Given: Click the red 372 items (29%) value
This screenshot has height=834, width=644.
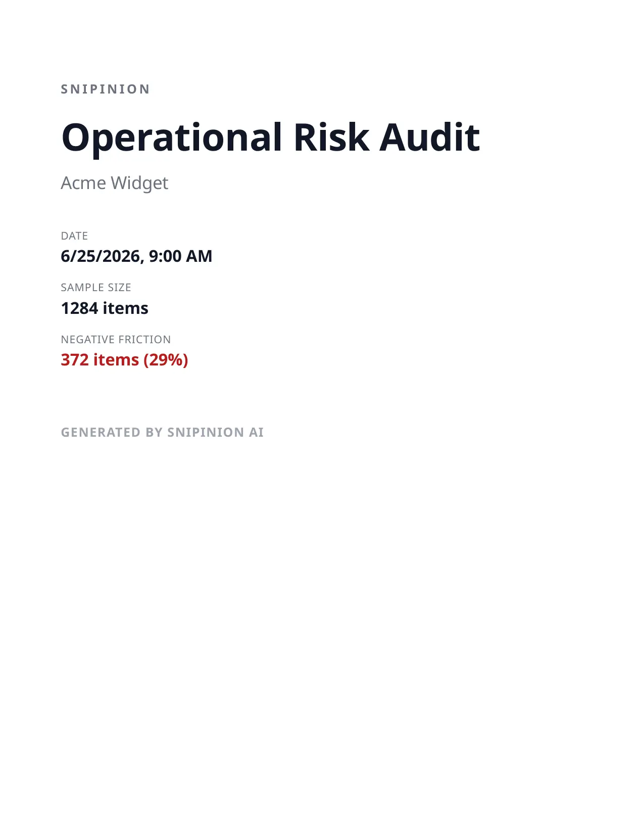Looking at the screenshot, I should 124,360.
